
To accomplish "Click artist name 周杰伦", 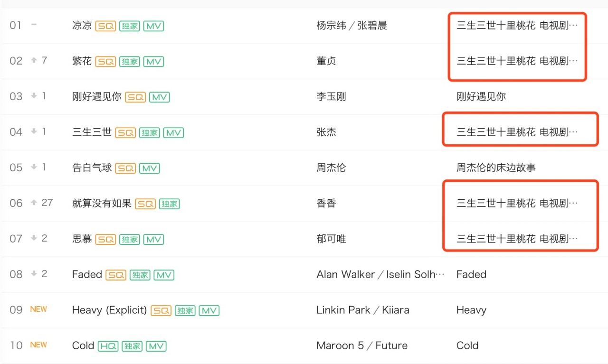I will tap(331, 168).
